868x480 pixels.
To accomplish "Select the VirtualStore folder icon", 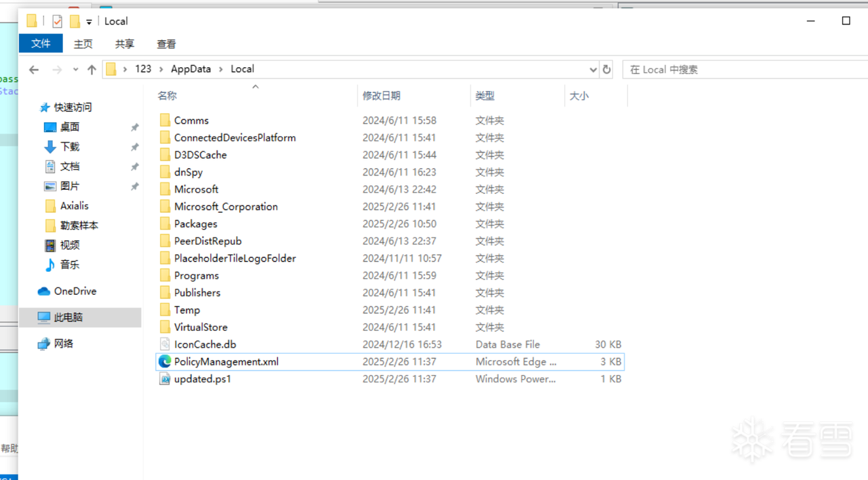I will coord(164,327).
